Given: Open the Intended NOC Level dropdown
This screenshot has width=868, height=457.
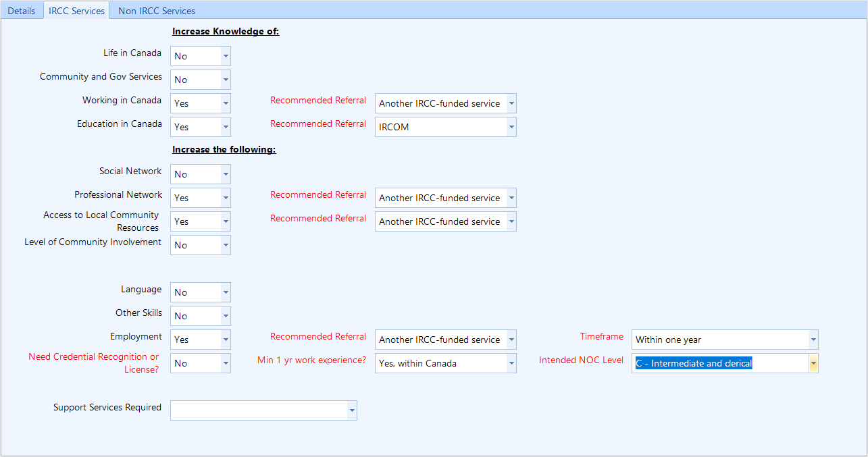Looking at the screenshot, I should point(813,363).
